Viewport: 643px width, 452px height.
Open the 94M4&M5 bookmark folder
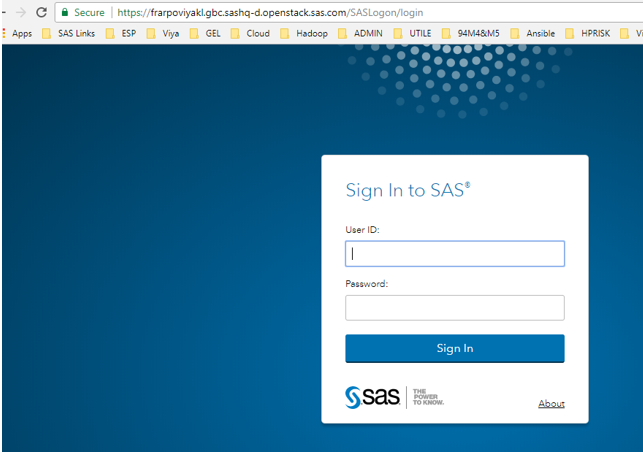(x=470, y=33)
